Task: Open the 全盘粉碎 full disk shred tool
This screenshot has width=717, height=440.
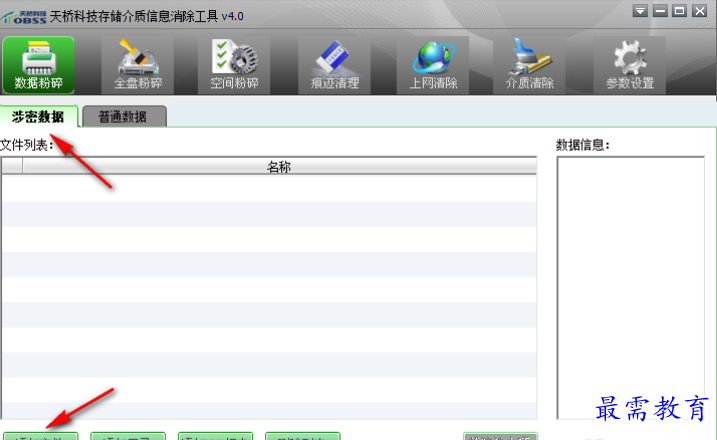Action: click(139, 66)
